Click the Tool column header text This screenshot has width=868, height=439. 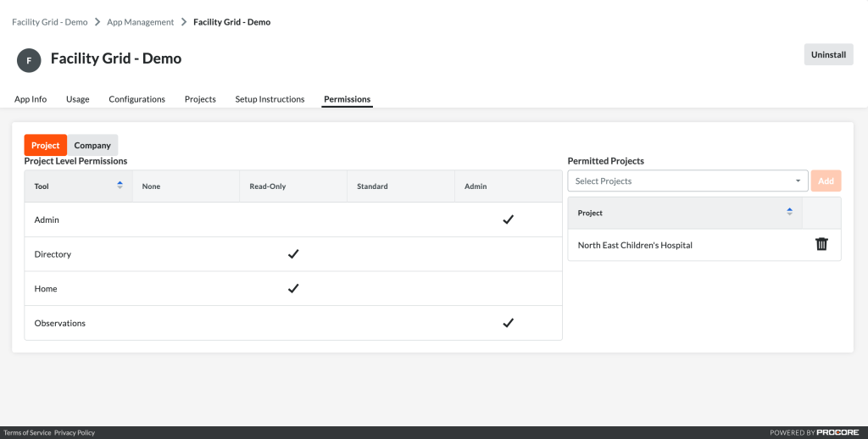click(42, 186)
